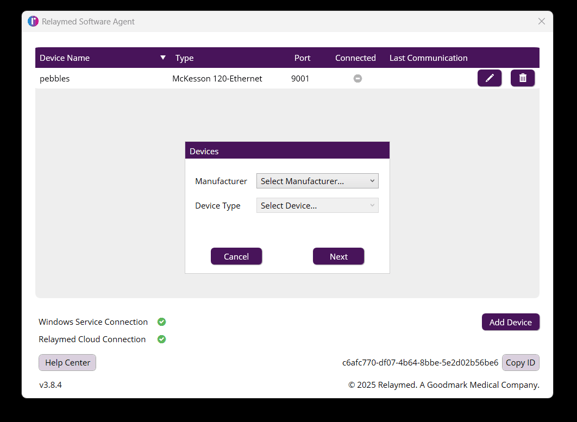Click the Type column header

click(x=184, y=58)
